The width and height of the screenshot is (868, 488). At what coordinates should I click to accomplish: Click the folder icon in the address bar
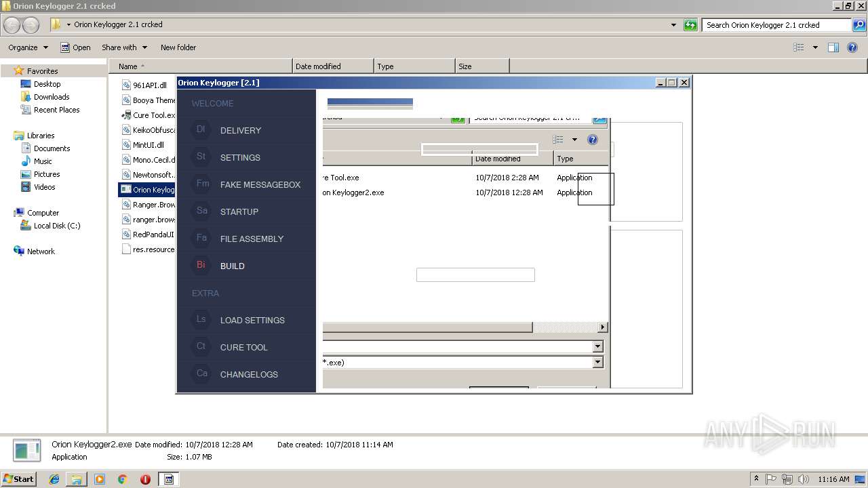56,24
